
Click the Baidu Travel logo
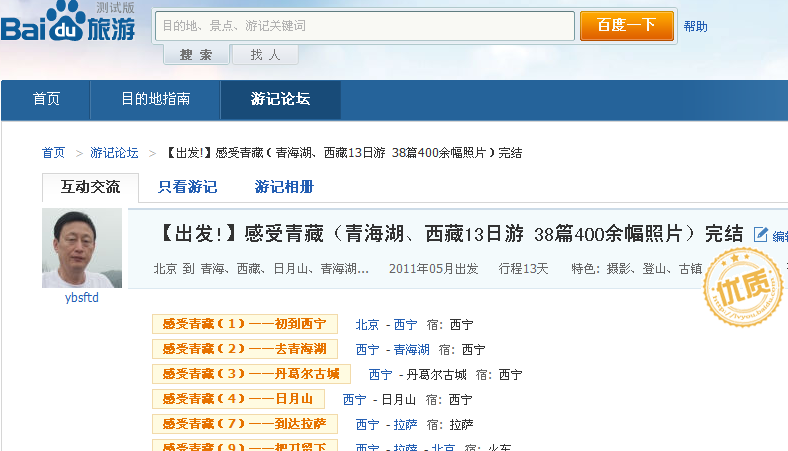click(x=68, y=25)
